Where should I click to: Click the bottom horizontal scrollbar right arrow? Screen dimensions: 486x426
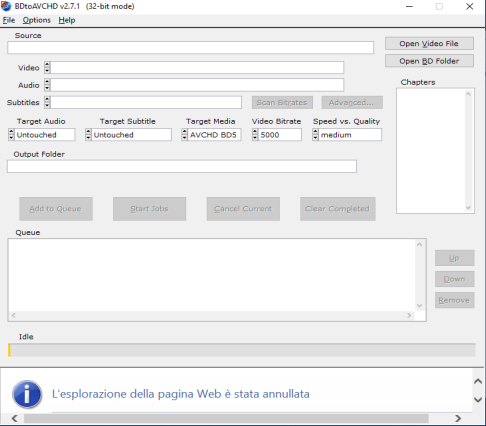pos(458,418)
